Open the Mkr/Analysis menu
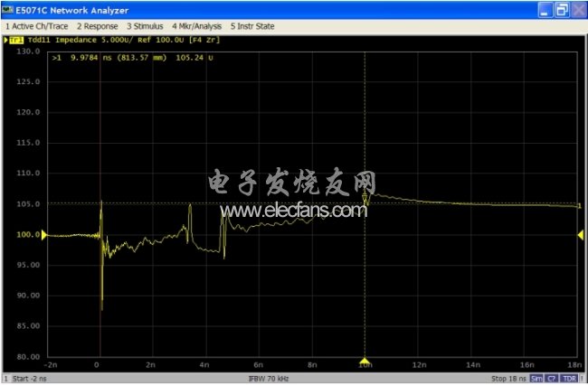 tap(197, 26)
